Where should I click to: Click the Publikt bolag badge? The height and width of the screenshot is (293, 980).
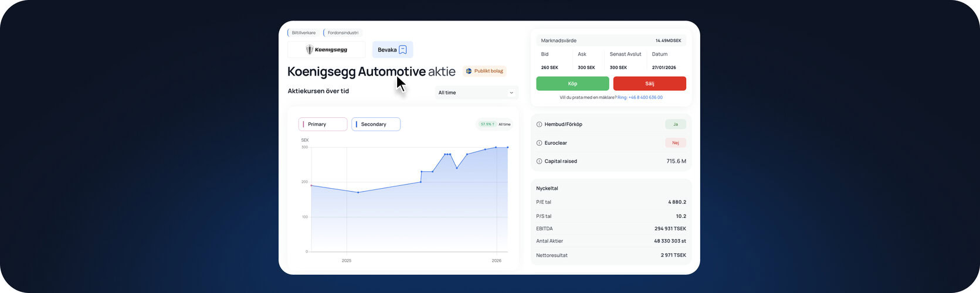[x=484, y=71]
